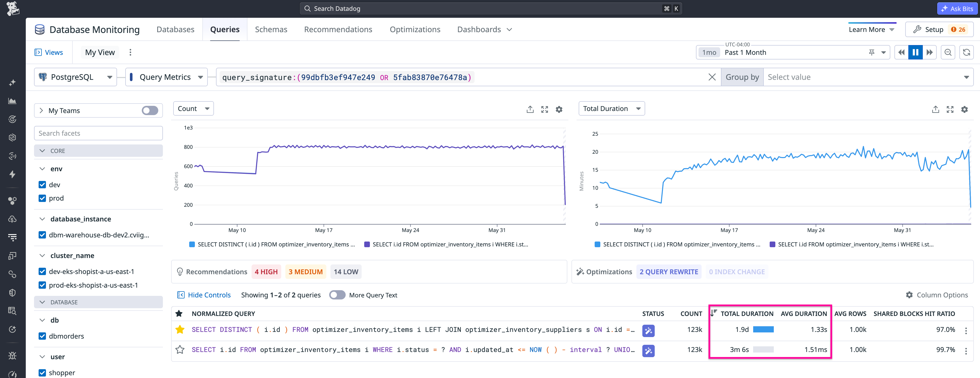Viewport: 980px width, 378px height.
Task: Pin the Past 1 Month time range
Action: click(x=871, y=53)
